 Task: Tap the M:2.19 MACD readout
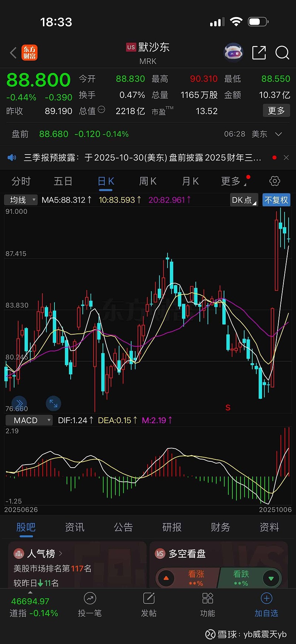(x=157, y=420)
